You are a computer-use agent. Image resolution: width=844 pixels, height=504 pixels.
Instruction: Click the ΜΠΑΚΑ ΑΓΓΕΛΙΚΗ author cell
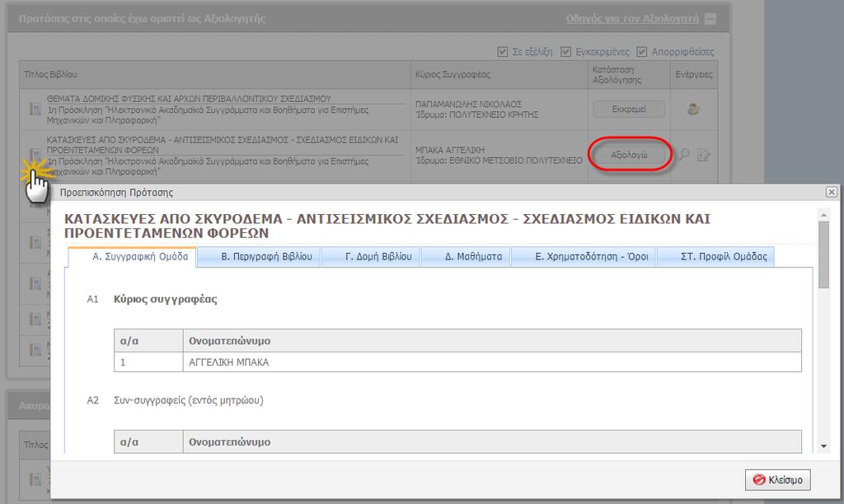499,155
